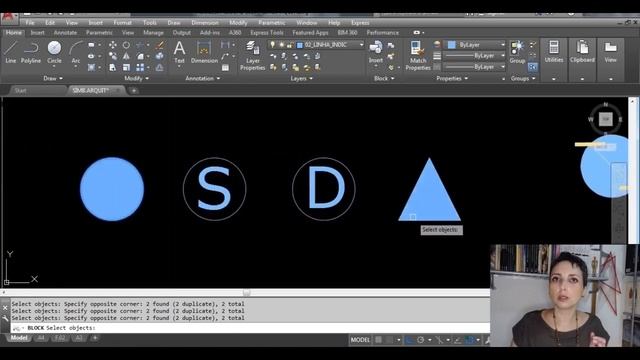
Task: Switch to the Express Tools tab
Action: point(267,33)
